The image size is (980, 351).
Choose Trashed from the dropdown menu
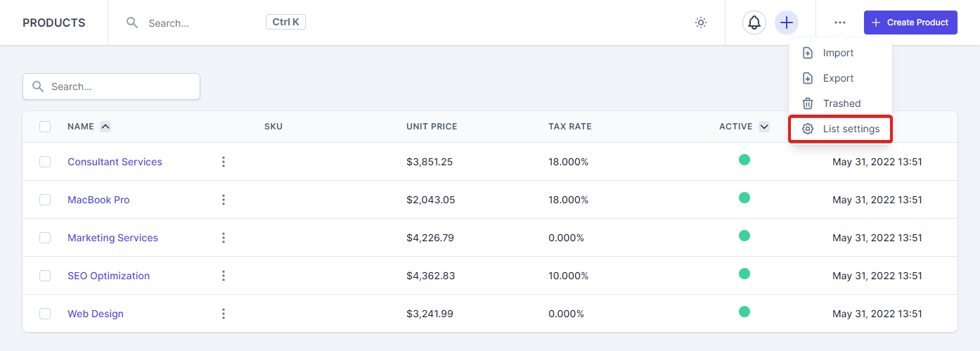(x=840, y=103)
